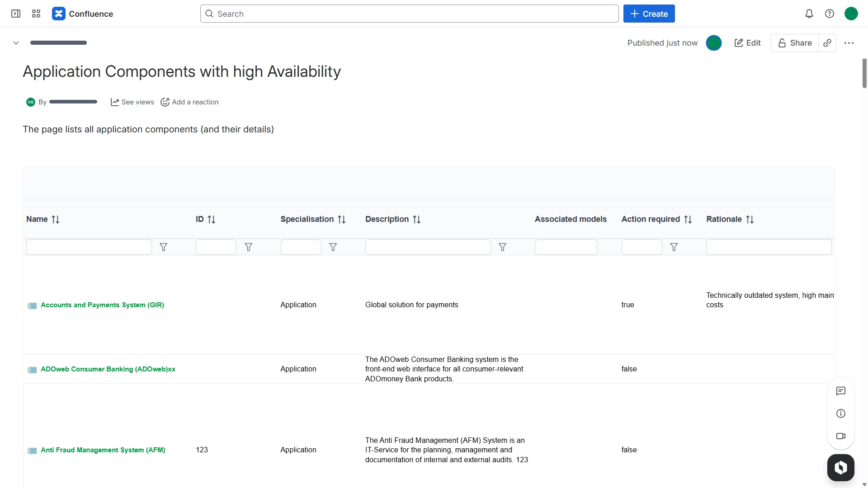Viewport: 868px width, 488px height.
Task: Open Accounts and Payments System (GIR) link
Action: coord(102,305)
